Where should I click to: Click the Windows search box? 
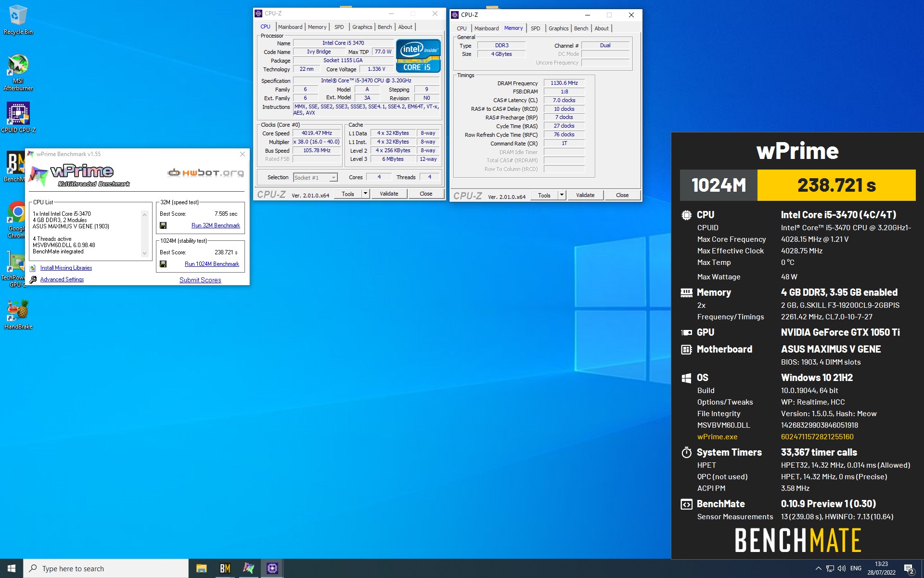pyautogui.click(x=106, y=568)
